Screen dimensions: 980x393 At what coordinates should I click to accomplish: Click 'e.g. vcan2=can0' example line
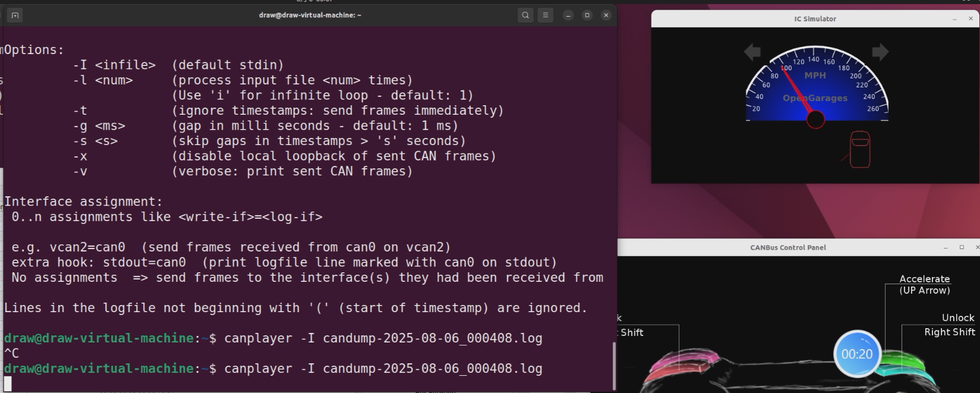click(231, 247)
